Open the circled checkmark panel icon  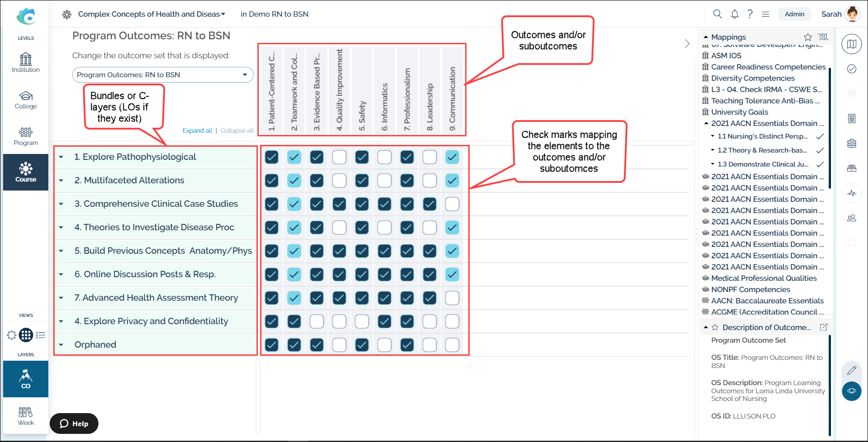point(852,69)
